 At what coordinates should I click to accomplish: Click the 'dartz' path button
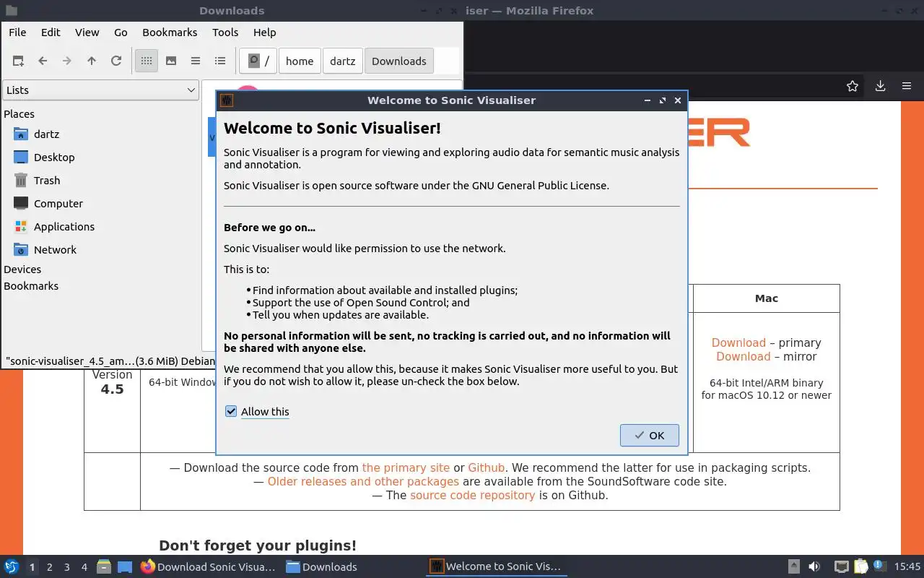343,61
